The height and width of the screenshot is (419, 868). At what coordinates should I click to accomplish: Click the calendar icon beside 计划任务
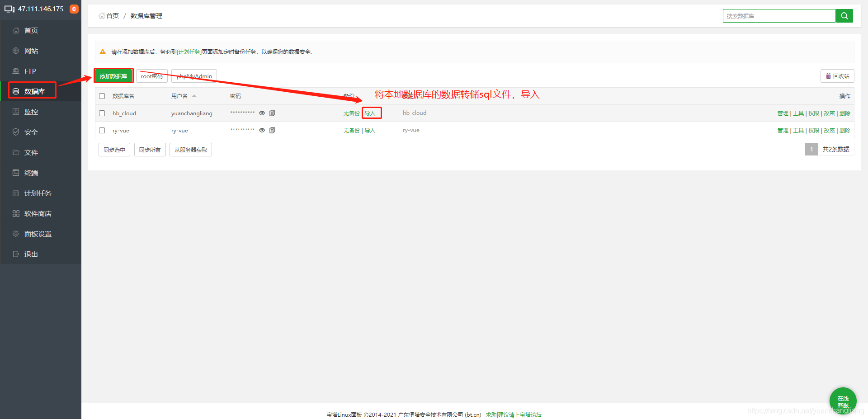(x=16, y=193)
